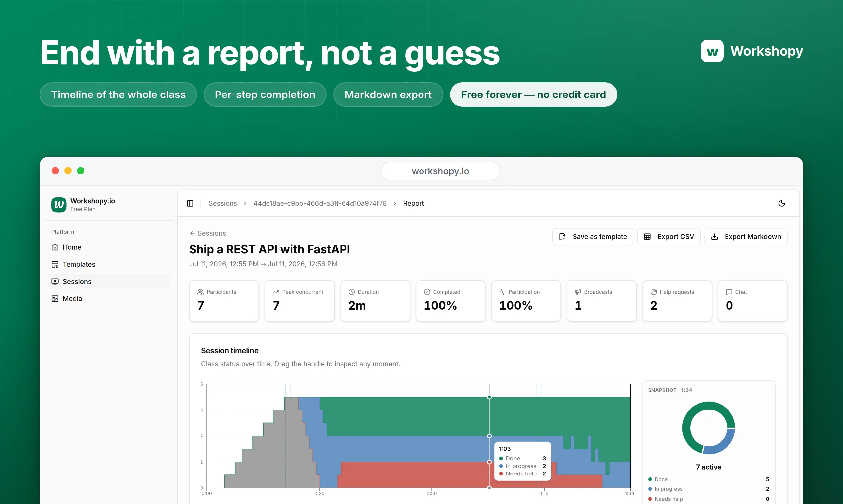
Task: Open the session ID breadcrumb link
Action: [x=320, y=204]
